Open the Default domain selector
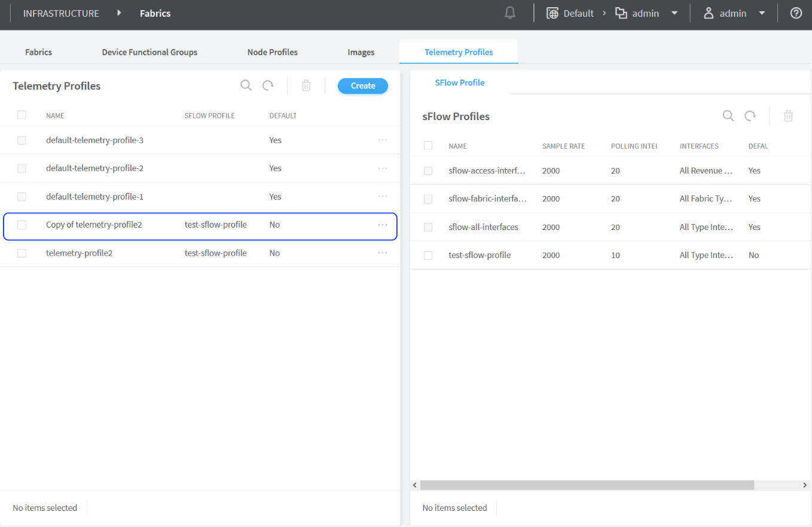 [570, 13]
